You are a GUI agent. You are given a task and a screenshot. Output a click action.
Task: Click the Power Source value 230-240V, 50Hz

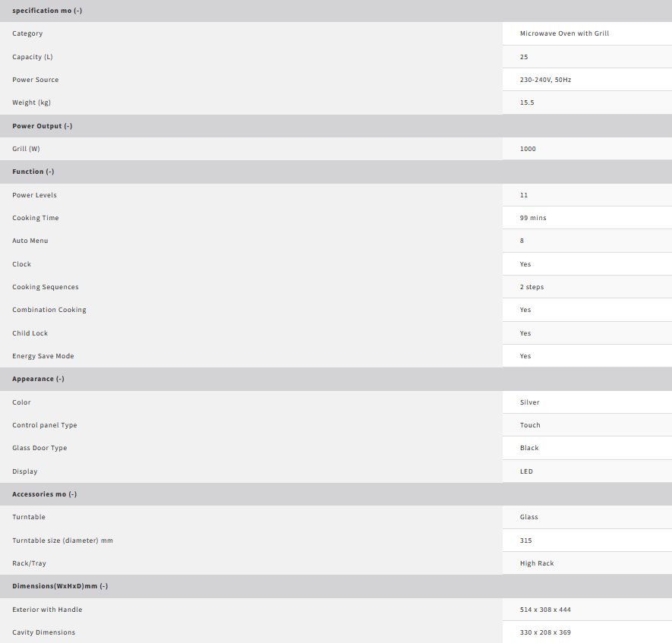pos(544,80)
